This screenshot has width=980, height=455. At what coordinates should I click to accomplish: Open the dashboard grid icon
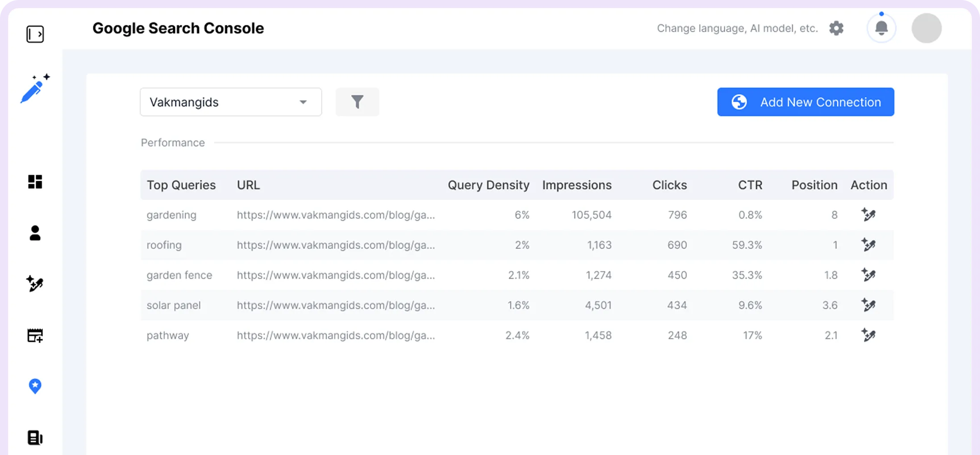pyautogui.click(x=35, y=182)
